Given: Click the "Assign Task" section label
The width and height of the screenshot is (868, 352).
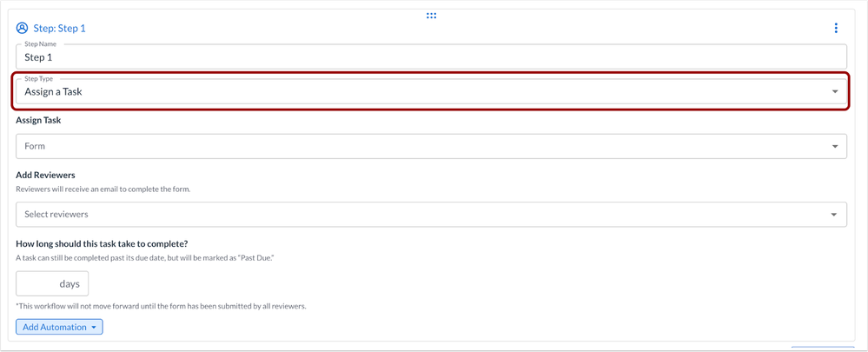Looking at the screenshot, I should point(38,121).
